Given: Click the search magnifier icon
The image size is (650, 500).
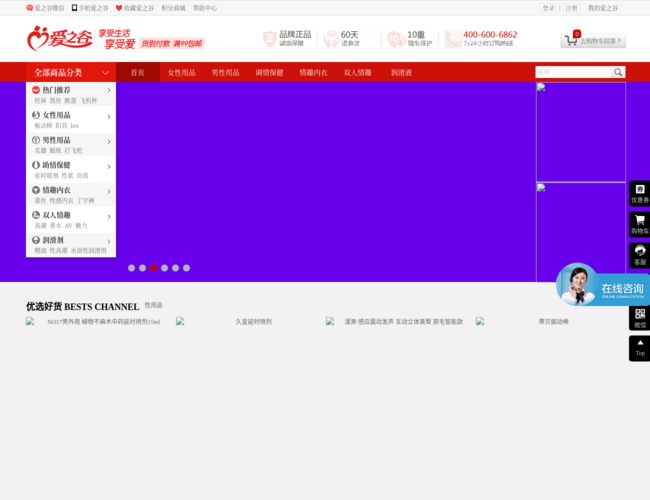Looking at the screenshot, I should coord(618,72).
